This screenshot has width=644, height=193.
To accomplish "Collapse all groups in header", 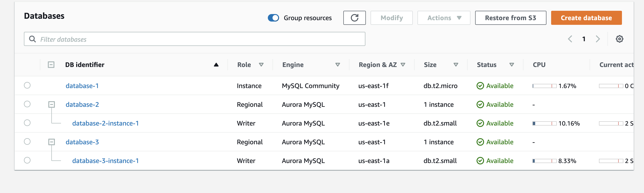I will pos(51,65).
